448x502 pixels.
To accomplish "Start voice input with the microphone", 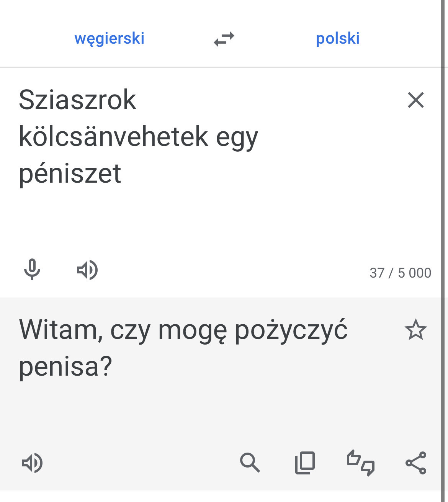I will [x=32, y=270].
